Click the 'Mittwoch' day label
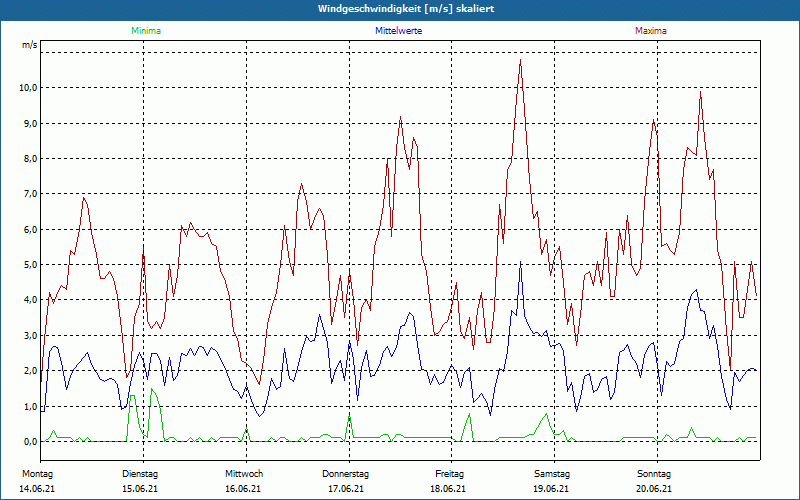Image resolution: width=800 pixels, height=500 pixels. pyautogui.click(x=244, y=474)
